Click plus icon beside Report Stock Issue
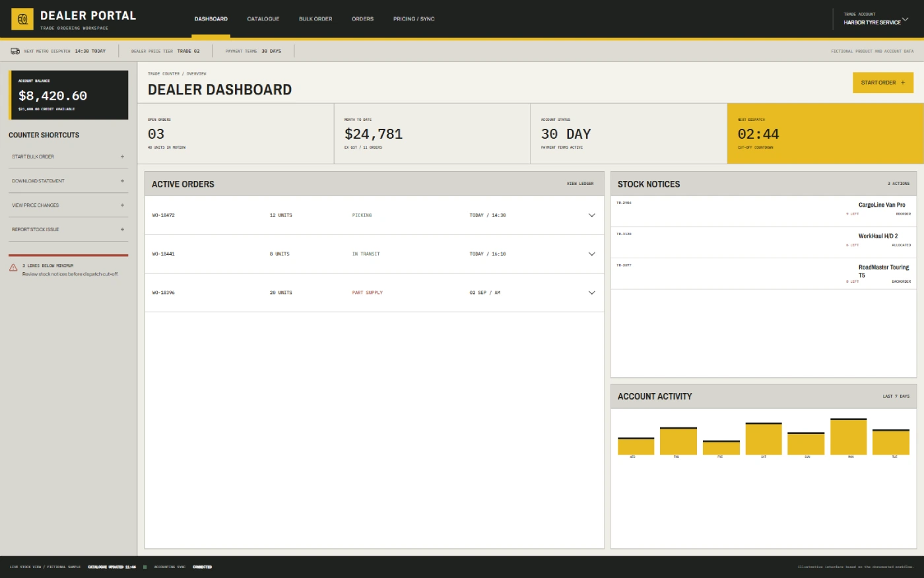 tap(122, 229)
